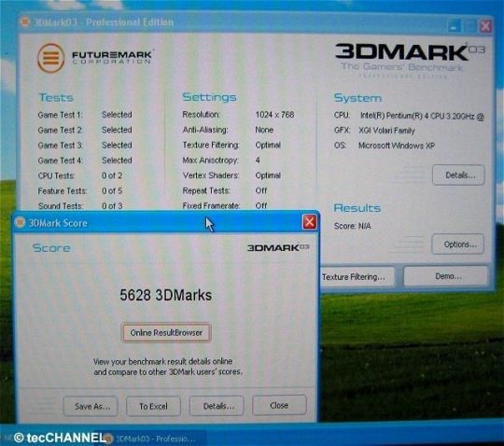504x446 pixels.
Task: Click the Feature Tests 0 of 5 value
Action: tap(112, 191)
